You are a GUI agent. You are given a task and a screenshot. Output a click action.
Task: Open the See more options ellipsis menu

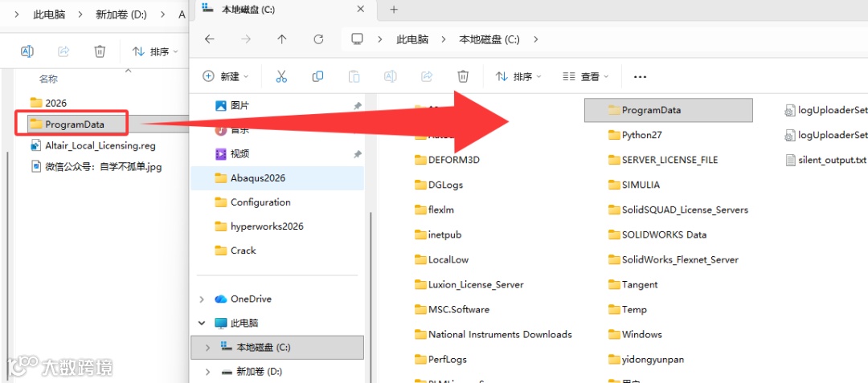tap(640, 77)
